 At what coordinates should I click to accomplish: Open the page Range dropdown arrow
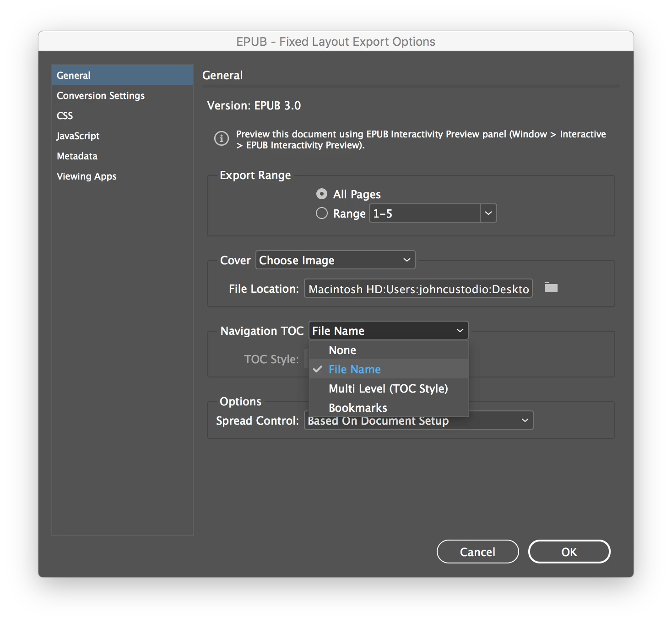(x=488, y=213)
